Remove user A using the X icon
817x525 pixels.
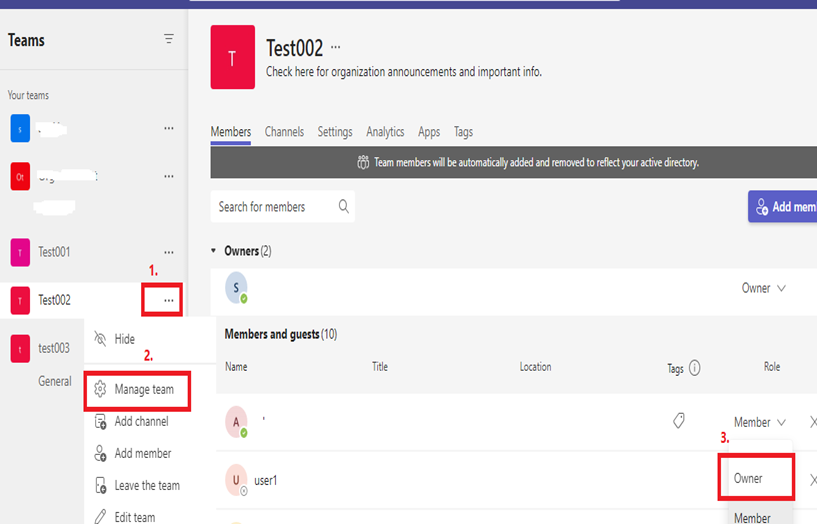(813, 422)
